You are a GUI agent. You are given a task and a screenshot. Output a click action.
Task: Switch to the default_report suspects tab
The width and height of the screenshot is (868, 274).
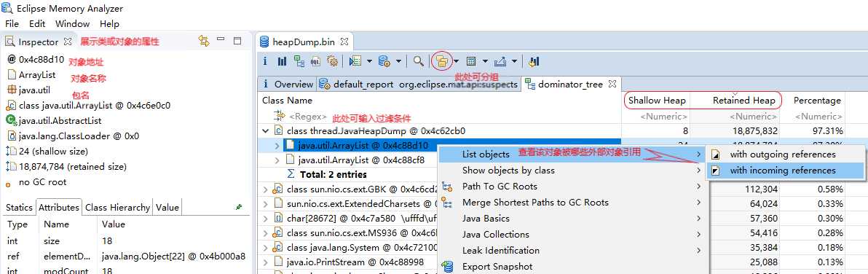(419, 84)
